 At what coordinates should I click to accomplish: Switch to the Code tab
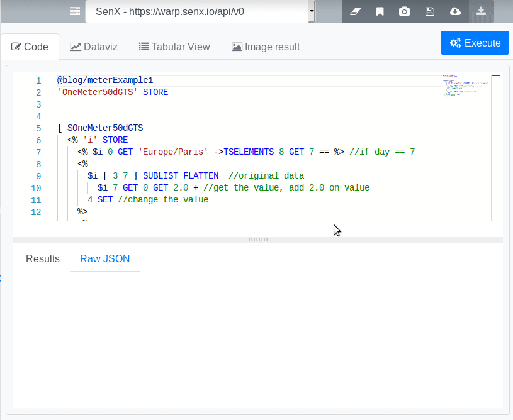point(30,47)
